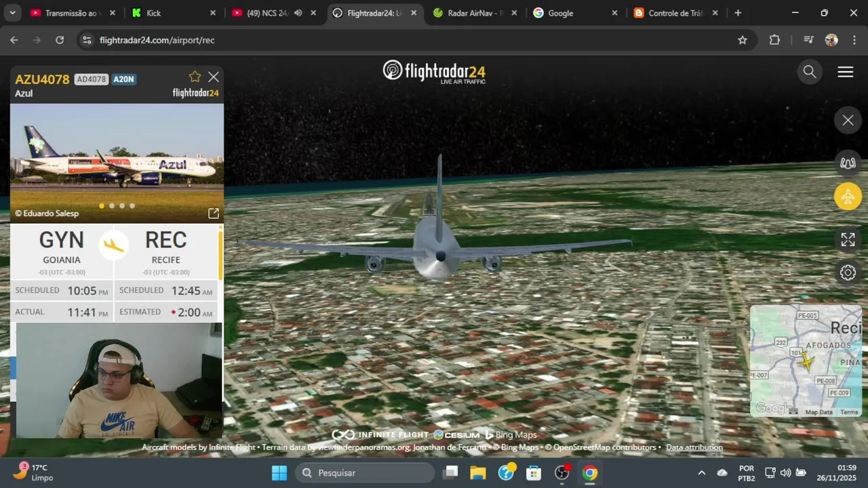Viewport: 868px width, 488px height.
Task: Open volume control in system tray
Action: tap(785, 472)
